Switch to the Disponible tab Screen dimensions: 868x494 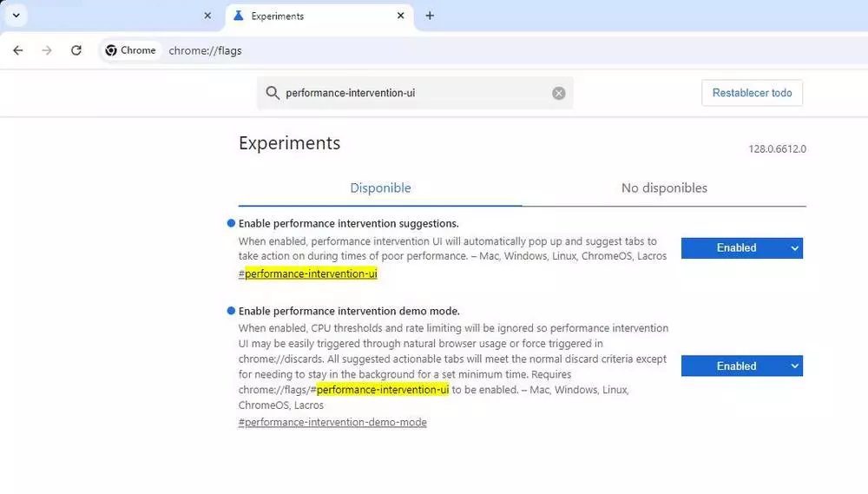click(380, 188)
